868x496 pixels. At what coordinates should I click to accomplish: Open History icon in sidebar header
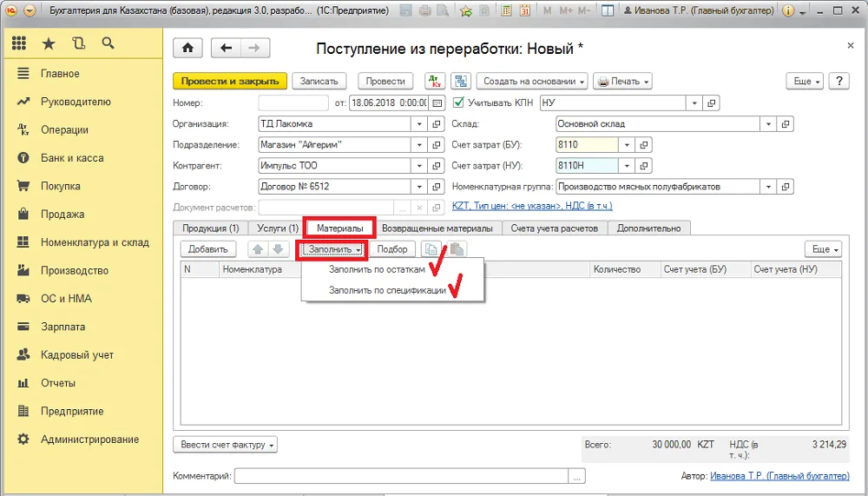(x=79, y=43)
